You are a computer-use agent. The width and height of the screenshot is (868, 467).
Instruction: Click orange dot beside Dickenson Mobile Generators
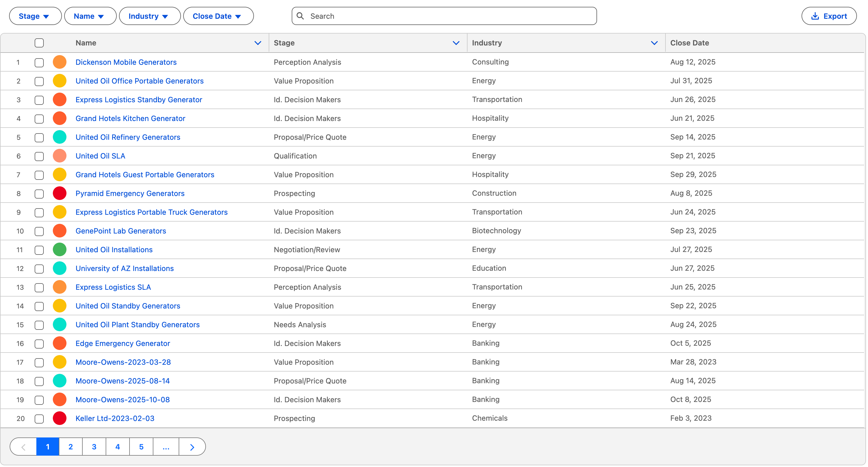coord(60,62)
